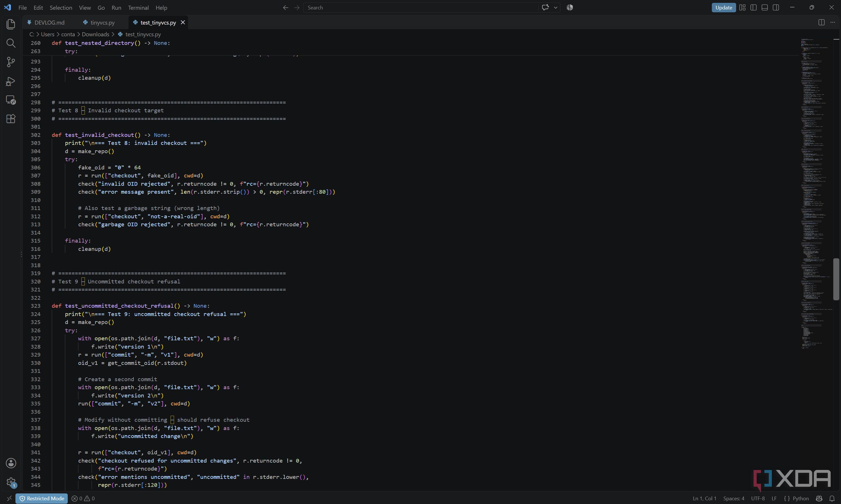Open the Users breadcrumb dropdown
Screen dimensions: 841x504
[47, 34]
